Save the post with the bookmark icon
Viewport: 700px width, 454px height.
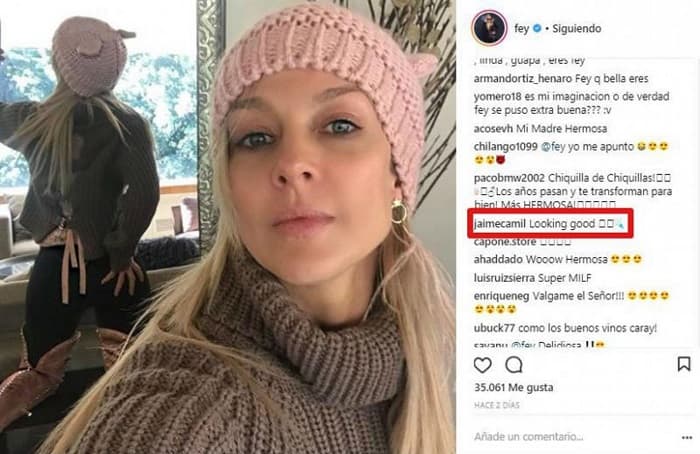(x=683, y=364)
